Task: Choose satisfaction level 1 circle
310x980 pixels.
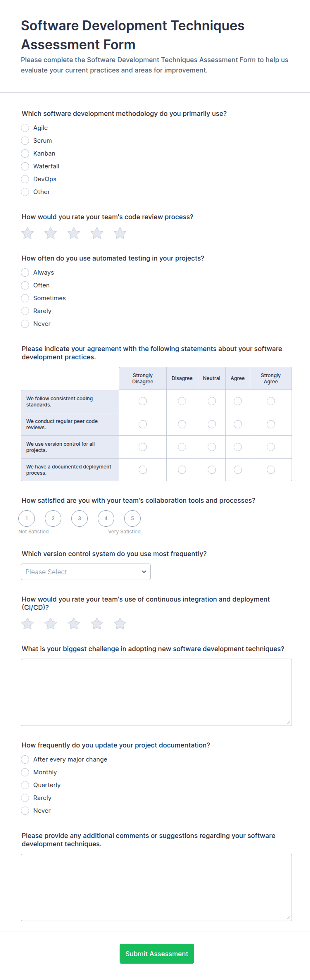Action: (27, 518)
